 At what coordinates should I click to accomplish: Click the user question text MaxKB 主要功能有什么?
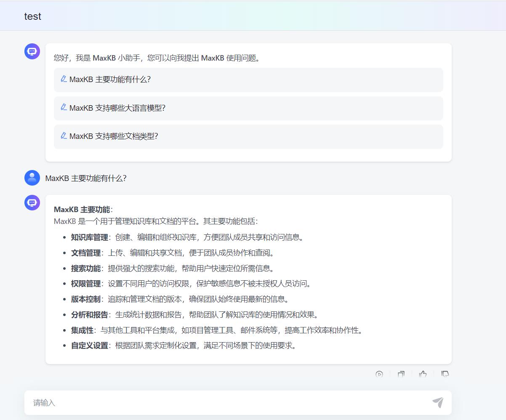86,178
